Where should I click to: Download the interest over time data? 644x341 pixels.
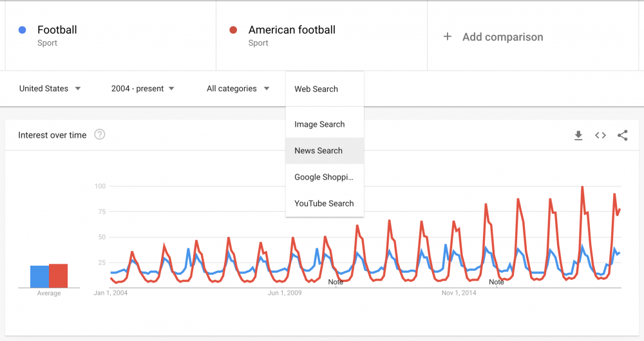point(578,135)
